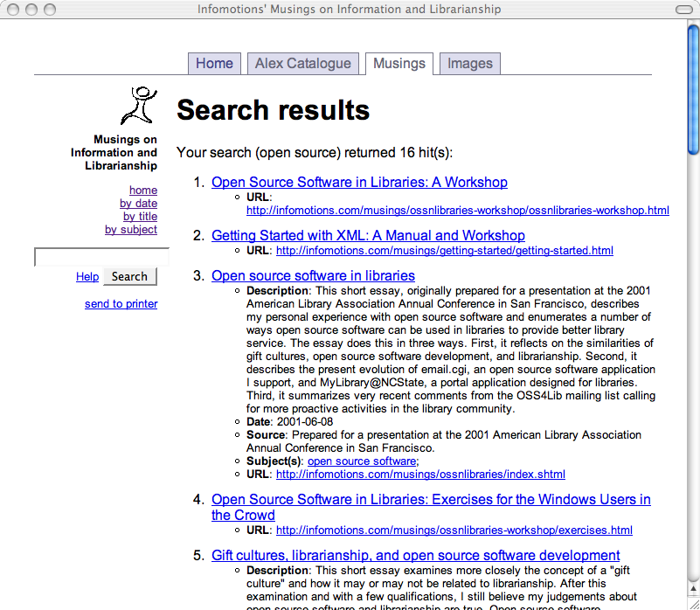The height and width of the screenshot is (610, 700).
Task: Open 'Gift cultures, librarianship' result title
Action: pyautogui.click(x=415, y=555)
